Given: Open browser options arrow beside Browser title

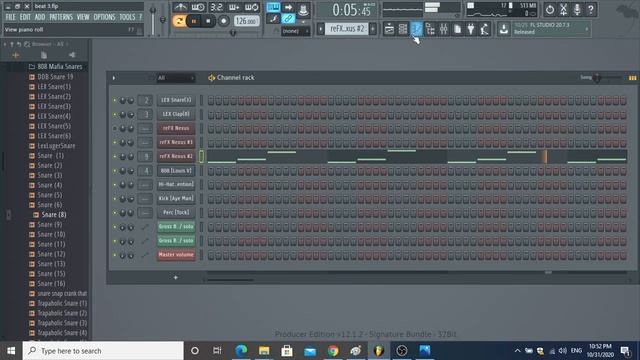Looking at the screenshot, I should (x=5, y=44).
